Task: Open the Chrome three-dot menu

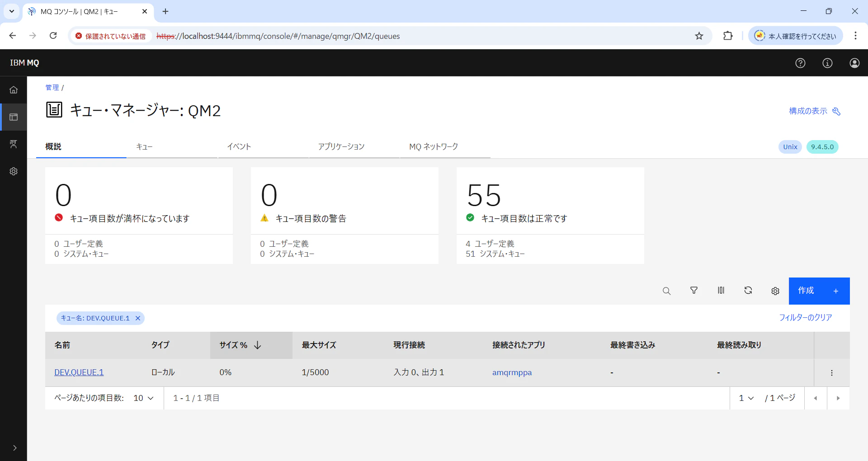Action: pyautogui.click(x=855, y=36)
